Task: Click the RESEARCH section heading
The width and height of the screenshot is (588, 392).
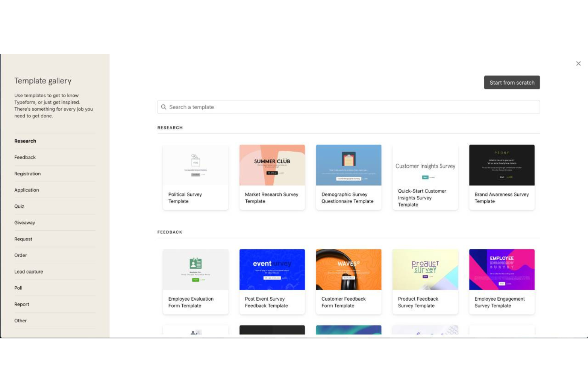Action: [x=170, y=127]
